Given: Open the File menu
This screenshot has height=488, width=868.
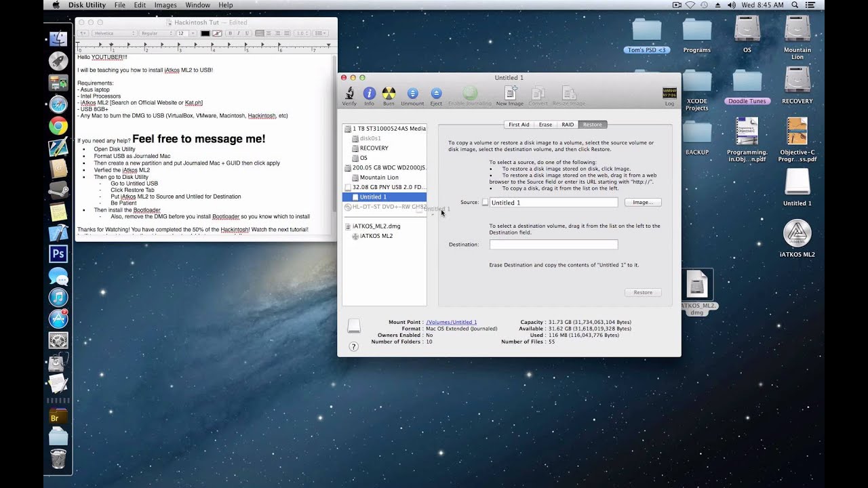Looking at the screenshot, I should coord(119,5).
